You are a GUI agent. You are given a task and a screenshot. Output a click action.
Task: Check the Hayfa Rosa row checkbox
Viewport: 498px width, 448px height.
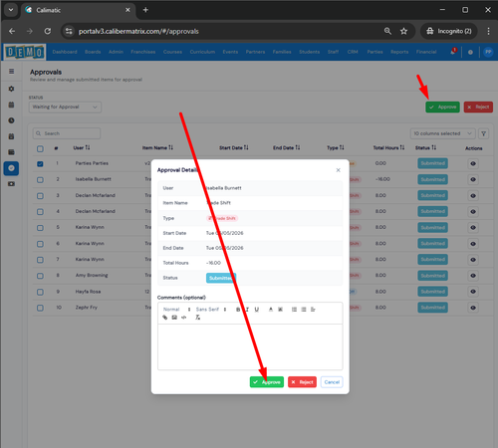[x=40, y=292]
